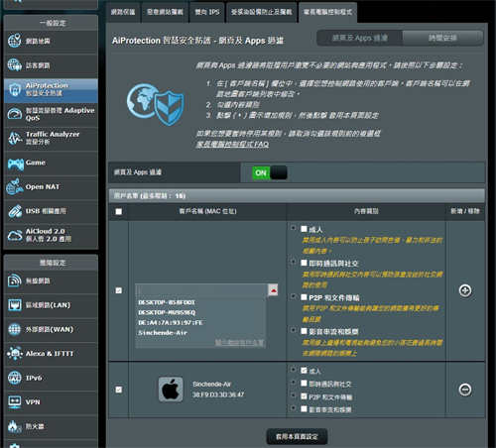Expand 即時通訊與社交 category in new rule
Viewport: 496px width, 448px height.
tap(294, 262)
